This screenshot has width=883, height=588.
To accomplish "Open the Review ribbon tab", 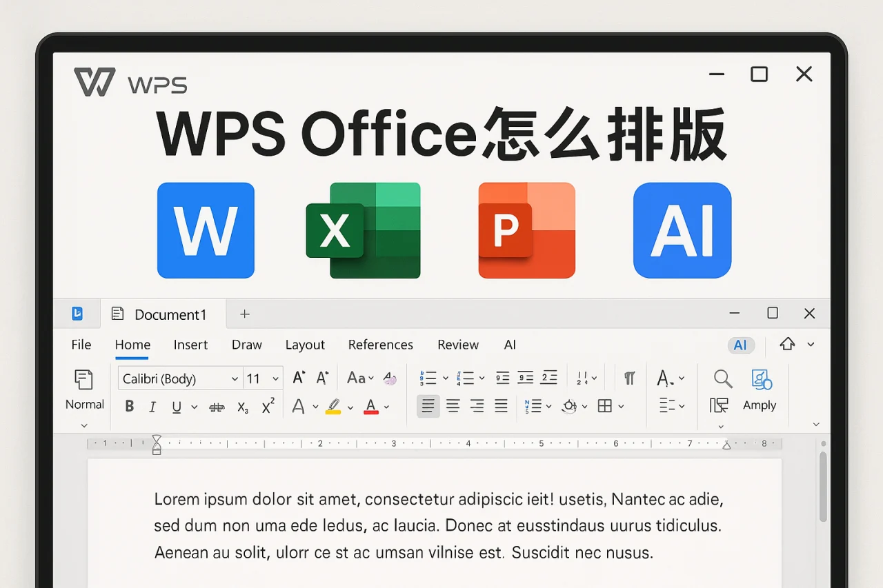I will click(457, 345).
